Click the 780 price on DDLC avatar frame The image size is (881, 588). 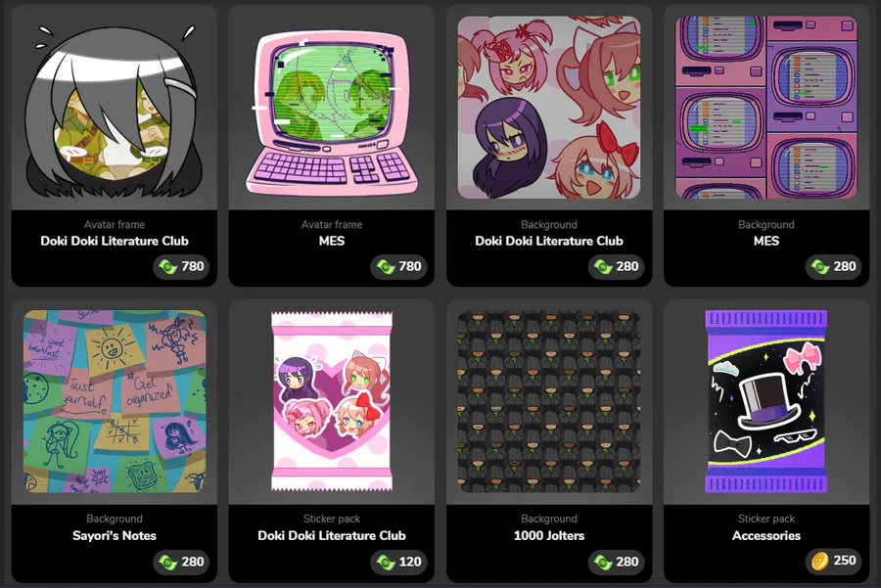181,266
